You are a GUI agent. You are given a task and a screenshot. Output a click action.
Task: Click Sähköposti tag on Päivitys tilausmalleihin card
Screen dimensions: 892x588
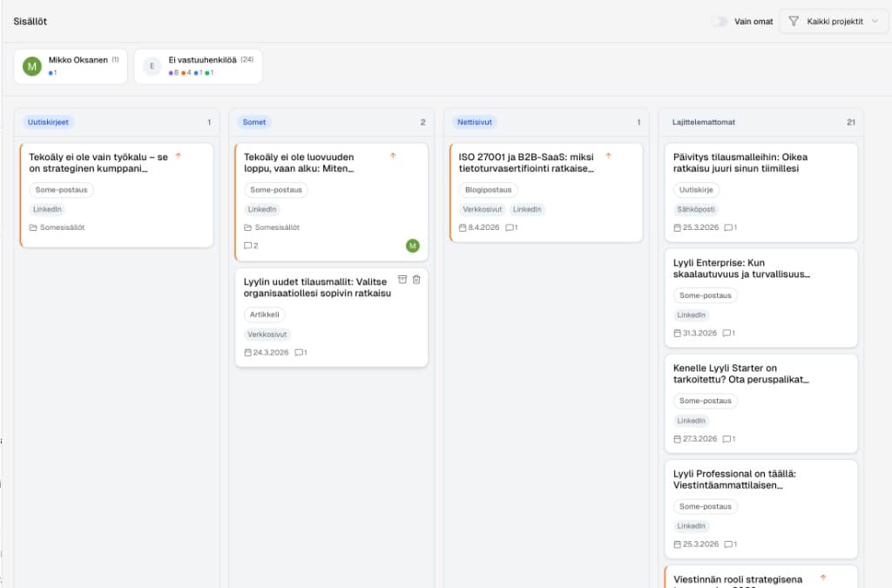point(696,210)
